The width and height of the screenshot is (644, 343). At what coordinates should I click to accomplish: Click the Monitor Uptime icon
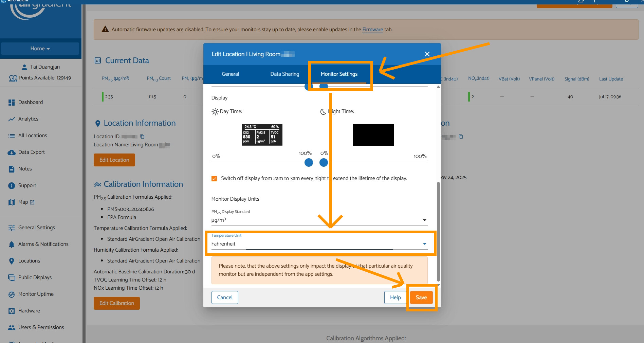(12, 294)
